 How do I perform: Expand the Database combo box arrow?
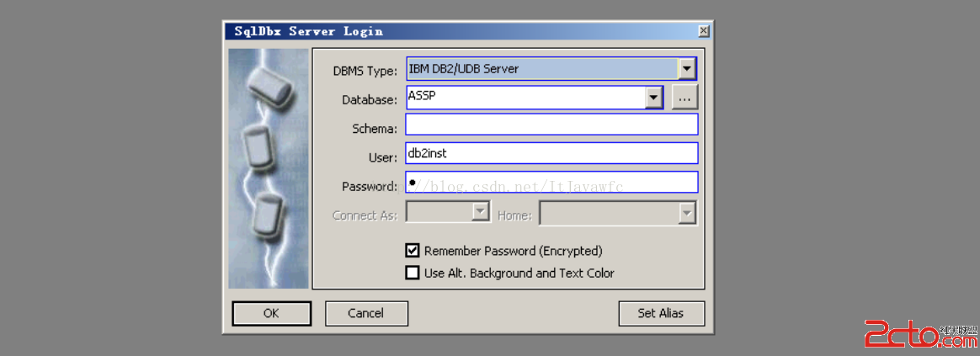pyautogui.click(x=653, y=98)
